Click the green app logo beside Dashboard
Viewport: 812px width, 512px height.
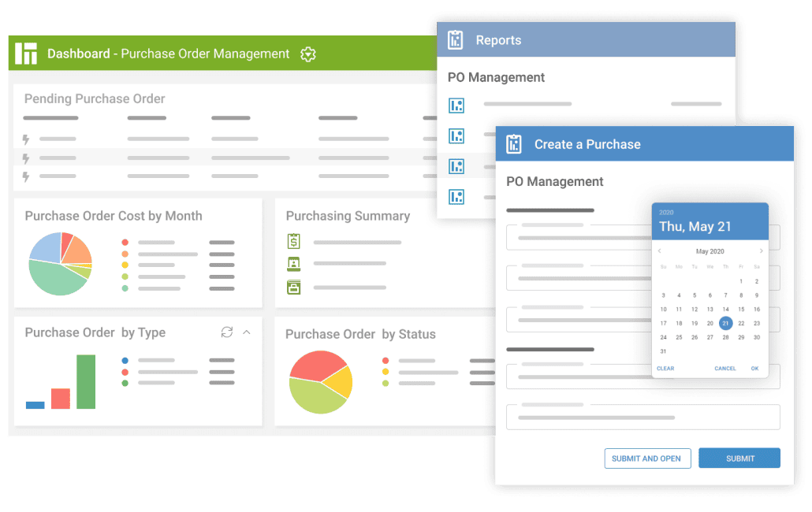pos(24,53)
